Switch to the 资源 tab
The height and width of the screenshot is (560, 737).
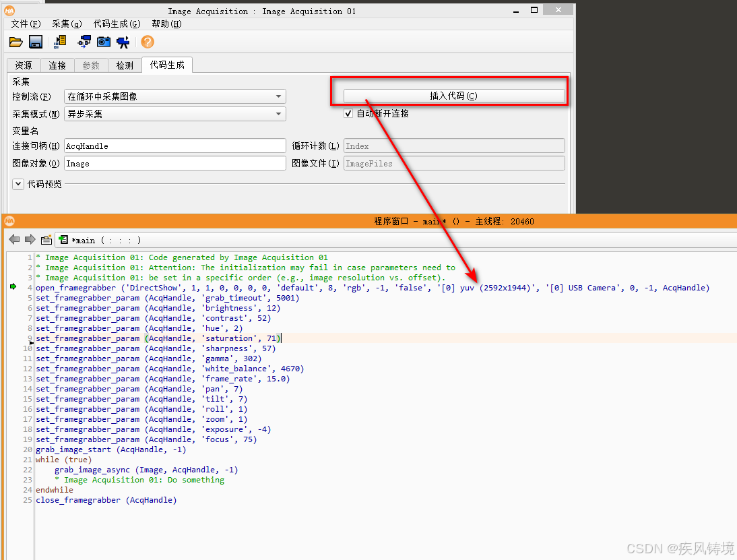24,65
